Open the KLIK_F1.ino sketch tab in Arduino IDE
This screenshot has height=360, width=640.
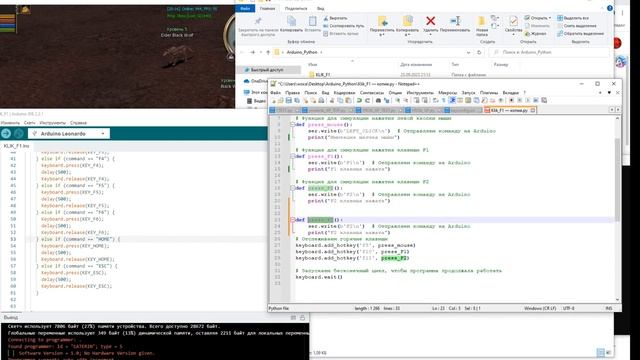[x=16, y=146]
